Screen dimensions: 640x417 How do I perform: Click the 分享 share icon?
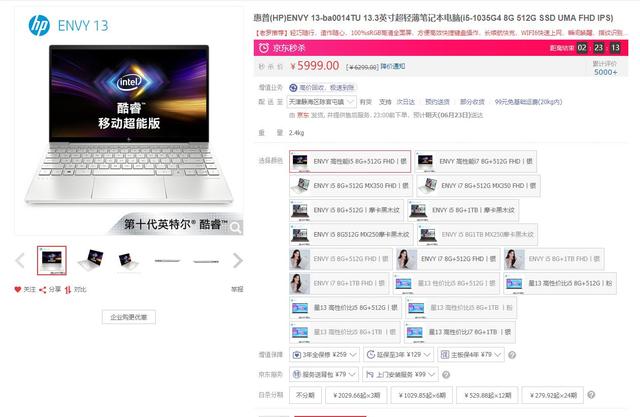(42, 290)
